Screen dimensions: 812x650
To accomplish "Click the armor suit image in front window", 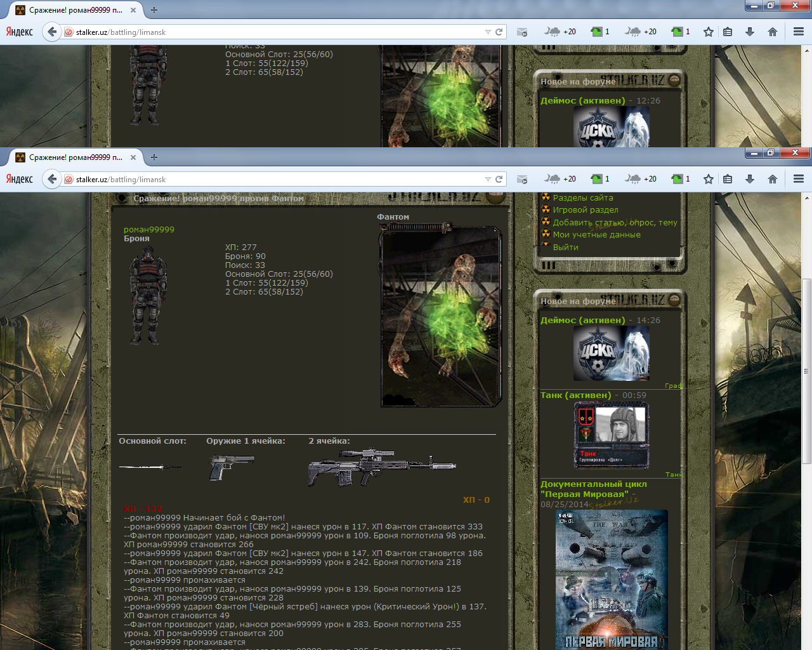I will (x=148, y=296).
